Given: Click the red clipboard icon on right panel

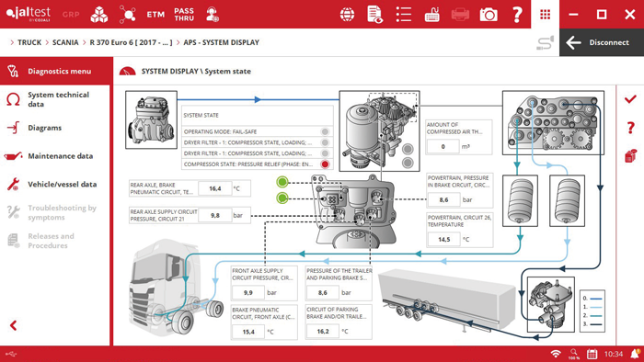Looking at the screenshot, I should click(x=630, y=156).
